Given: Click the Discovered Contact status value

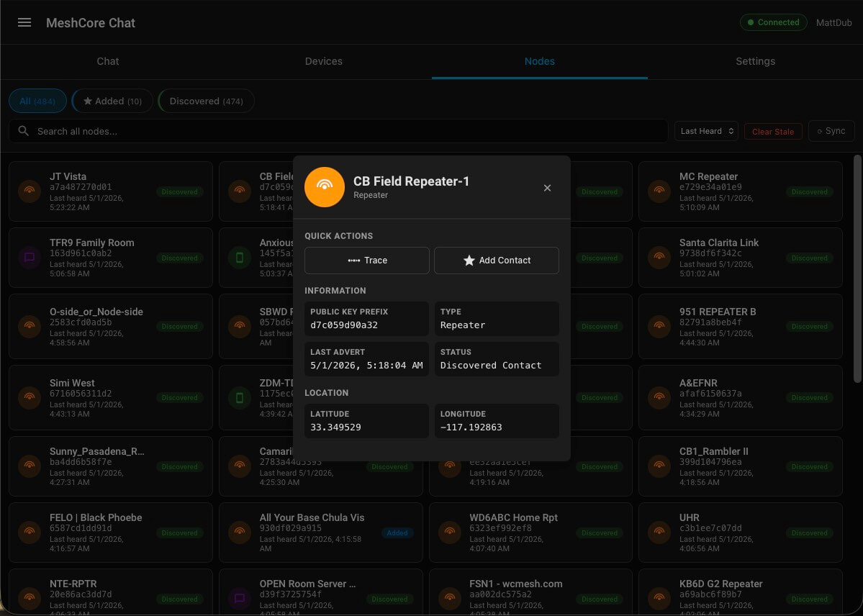Looking at the screenshot, I should (x=491, y=365).
